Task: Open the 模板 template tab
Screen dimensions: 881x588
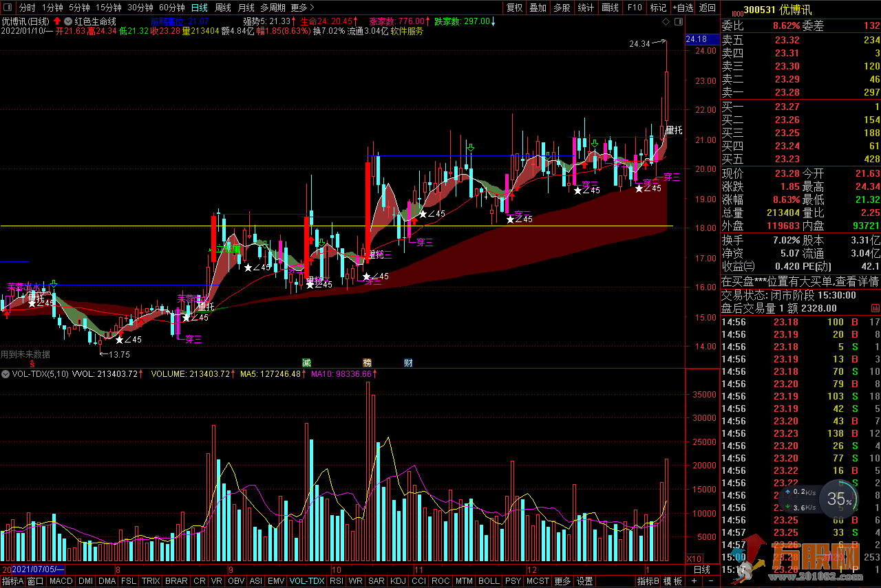Action: [x=672, y=581]
